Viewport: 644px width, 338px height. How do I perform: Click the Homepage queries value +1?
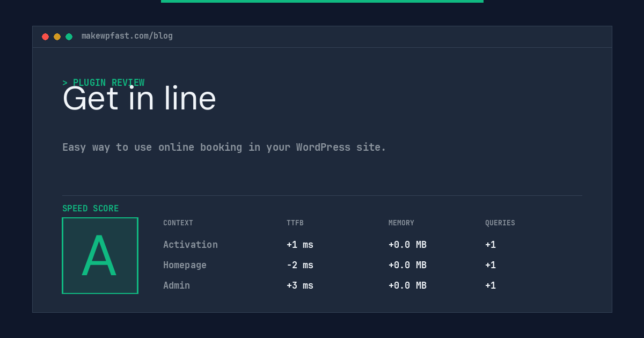pyautogui.click(x=491, y=265)
